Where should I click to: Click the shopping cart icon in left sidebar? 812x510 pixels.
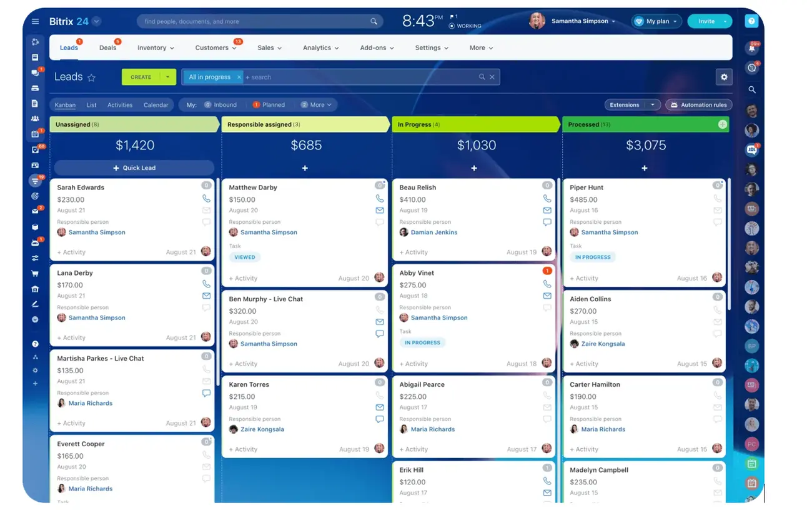[x=35, y=273]
